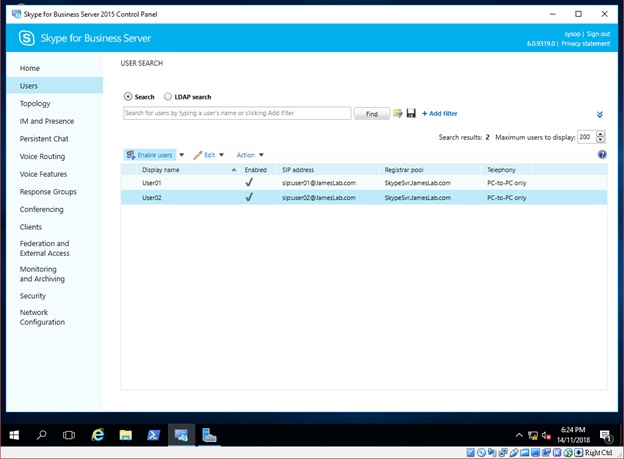Open the Action dropdown menu

(250, 155)
